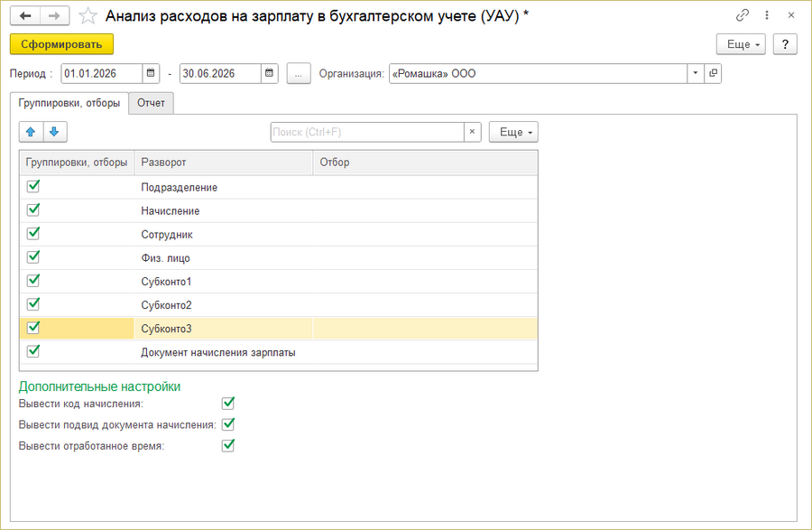
Task: Edit the period end date field
Action: pos(221,73)
